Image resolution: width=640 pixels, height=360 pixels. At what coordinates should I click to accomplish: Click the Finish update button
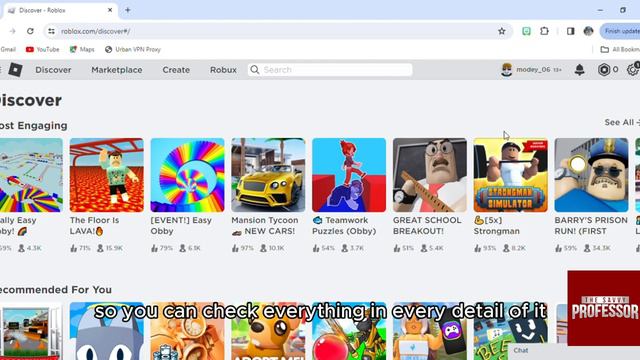point(620,31)
